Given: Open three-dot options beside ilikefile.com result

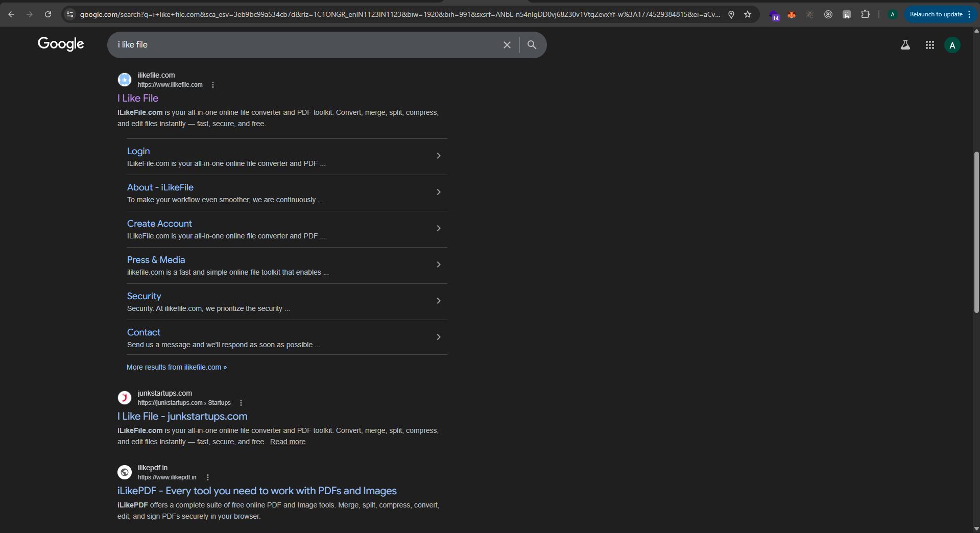Looking at the screenshot, I should click(x=213, y=85).
